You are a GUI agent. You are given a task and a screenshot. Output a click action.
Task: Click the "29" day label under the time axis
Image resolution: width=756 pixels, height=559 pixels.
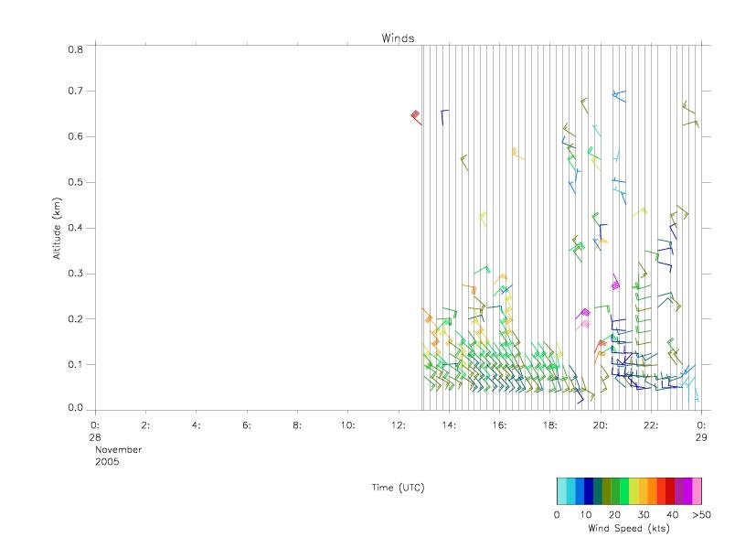click(x=701, y=437)
